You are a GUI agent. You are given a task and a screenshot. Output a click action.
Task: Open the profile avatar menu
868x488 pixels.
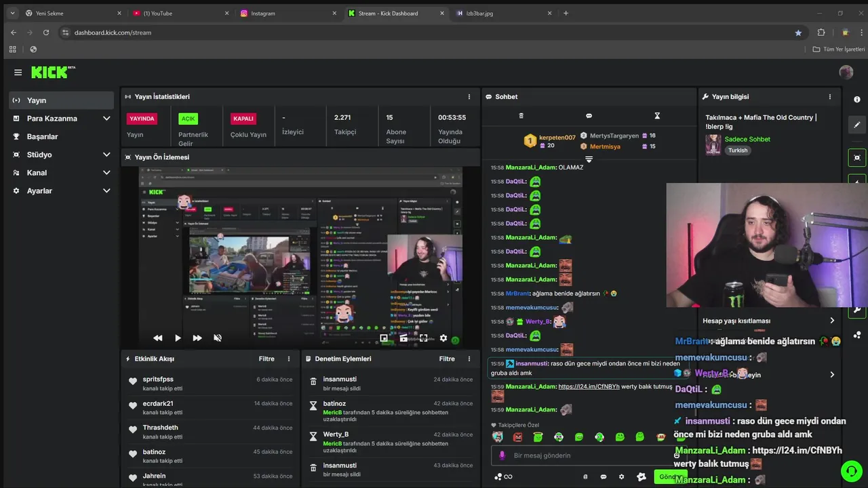click(846, 73)
